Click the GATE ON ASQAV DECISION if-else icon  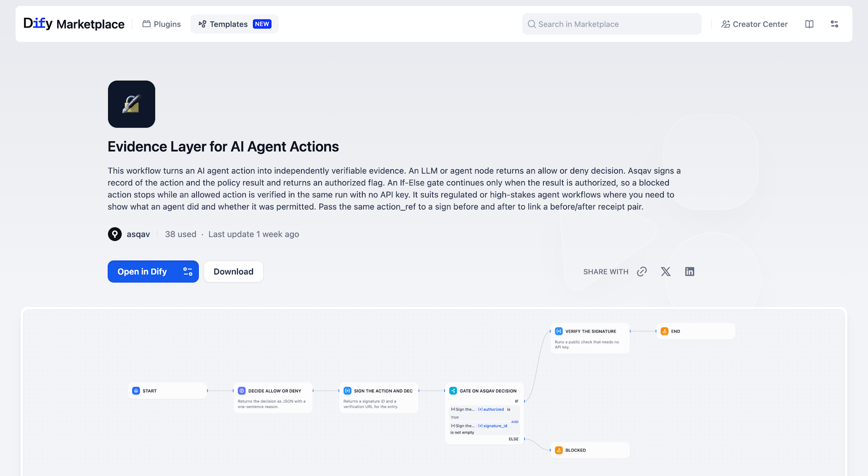[x=453, y=391]
